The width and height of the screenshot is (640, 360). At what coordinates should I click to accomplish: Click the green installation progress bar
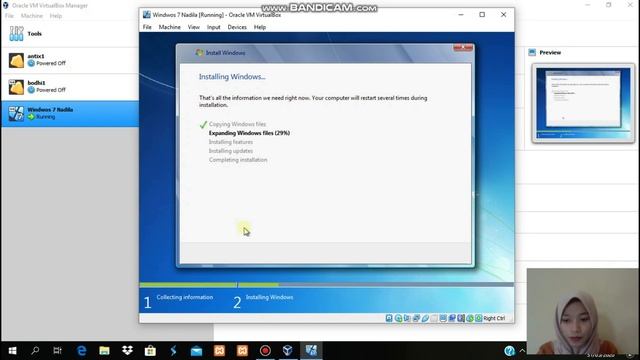coord(209,285)
